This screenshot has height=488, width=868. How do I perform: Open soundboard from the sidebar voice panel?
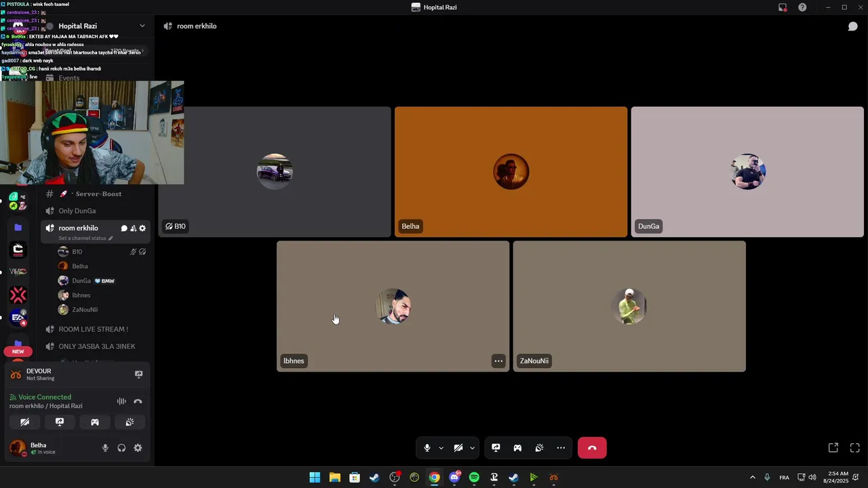(130, 422)
